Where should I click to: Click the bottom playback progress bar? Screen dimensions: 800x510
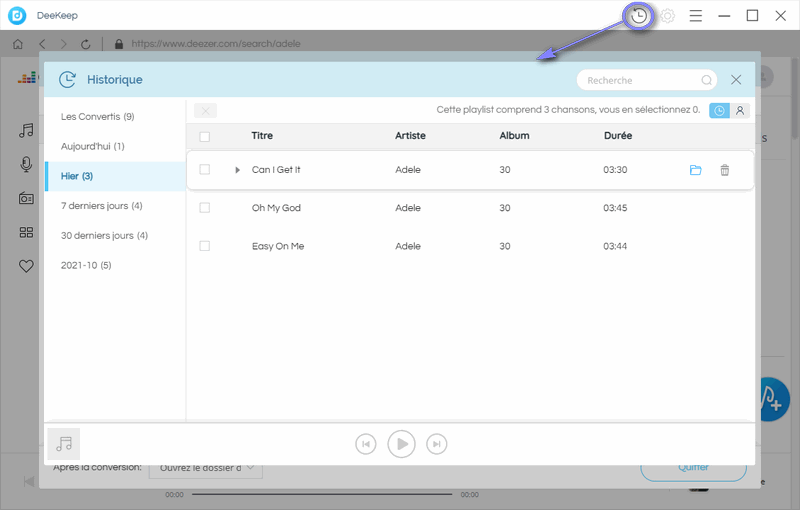tap(322, 494)
